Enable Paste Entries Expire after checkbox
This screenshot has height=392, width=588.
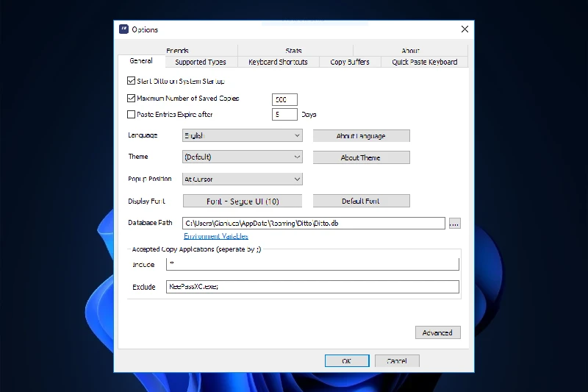(131, 115)
